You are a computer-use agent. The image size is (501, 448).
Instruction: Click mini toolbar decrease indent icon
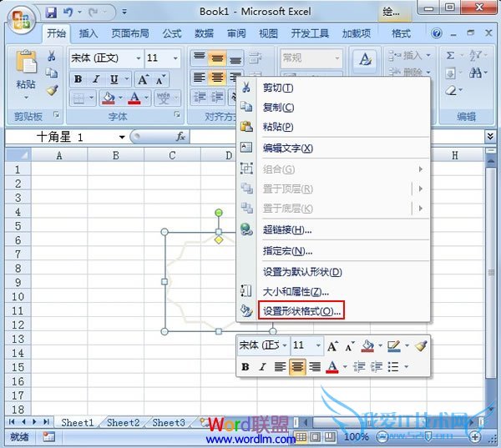pos(359,367)
